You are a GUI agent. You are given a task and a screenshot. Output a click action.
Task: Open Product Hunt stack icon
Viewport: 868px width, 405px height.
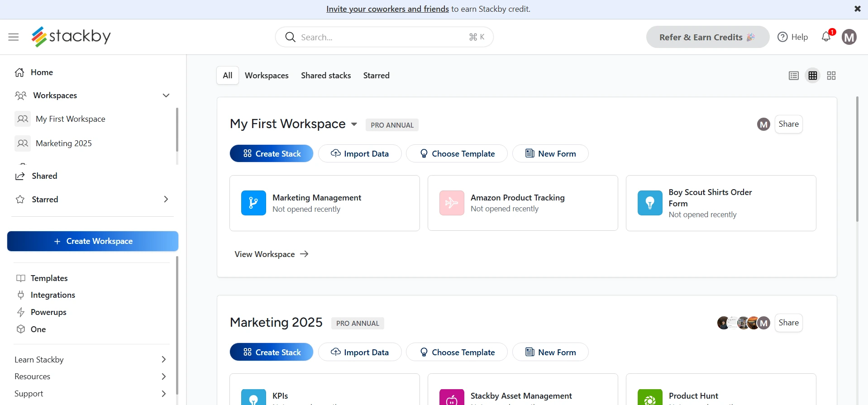point(650,397)
